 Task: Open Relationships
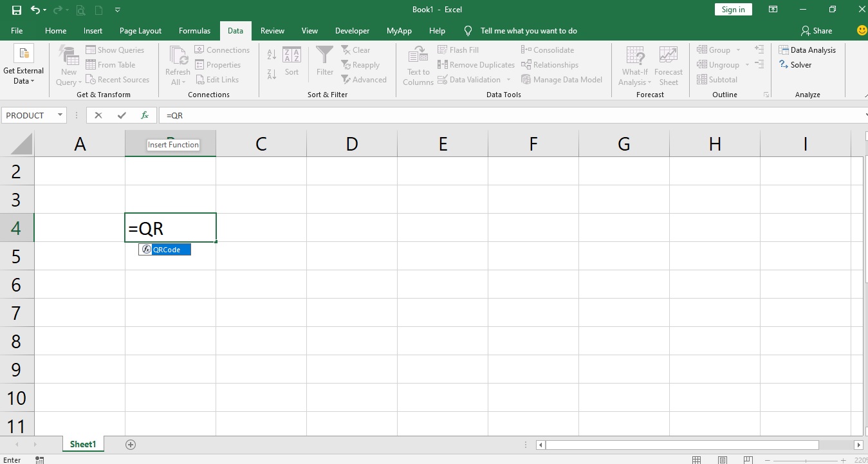pyautogui.click(x=549, y=64)
